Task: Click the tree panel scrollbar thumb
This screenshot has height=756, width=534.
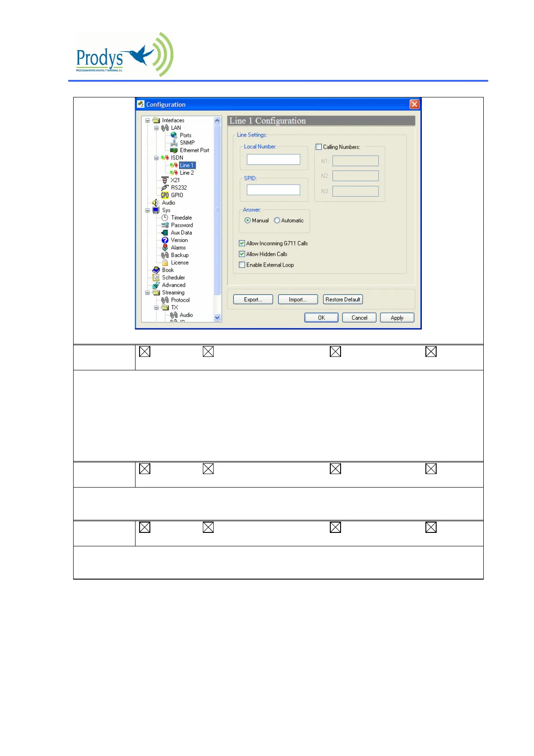Action: [x=218, y=210]
